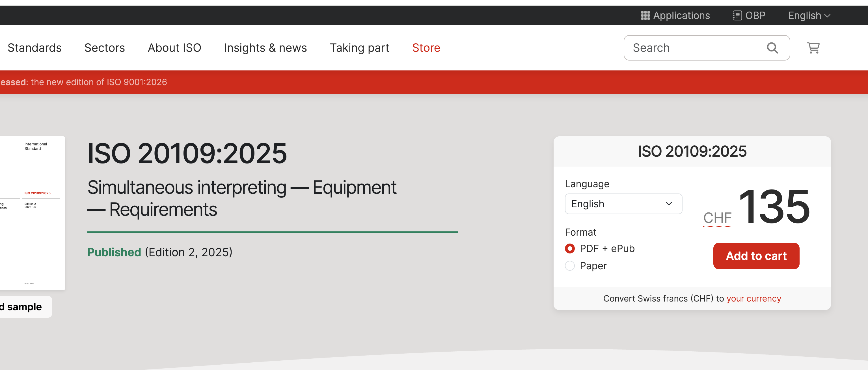Open the English site language menu

coord(809,16)
